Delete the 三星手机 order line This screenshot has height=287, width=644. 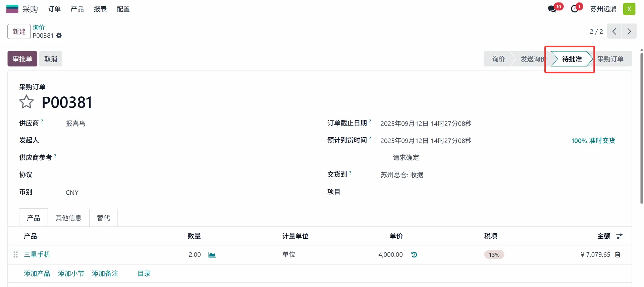point(618,255)
